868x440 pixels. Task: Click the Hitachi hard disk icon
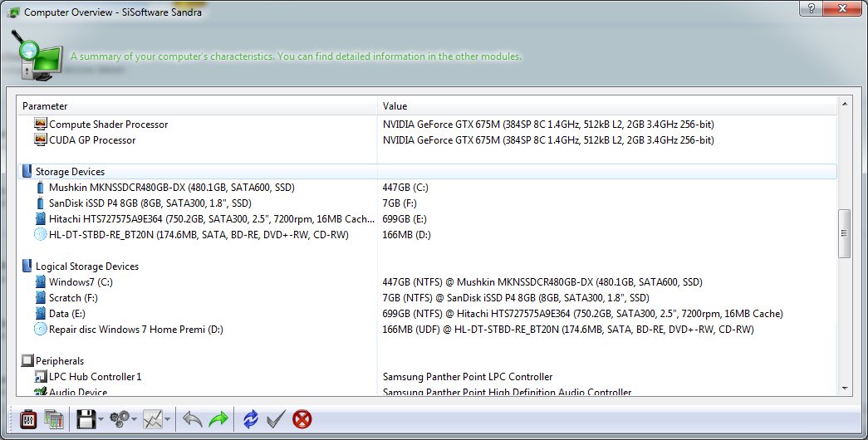40,219
